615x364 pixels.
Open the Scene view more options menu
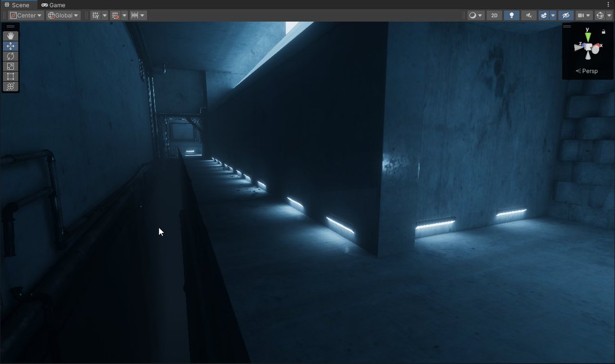pos(608,5)
